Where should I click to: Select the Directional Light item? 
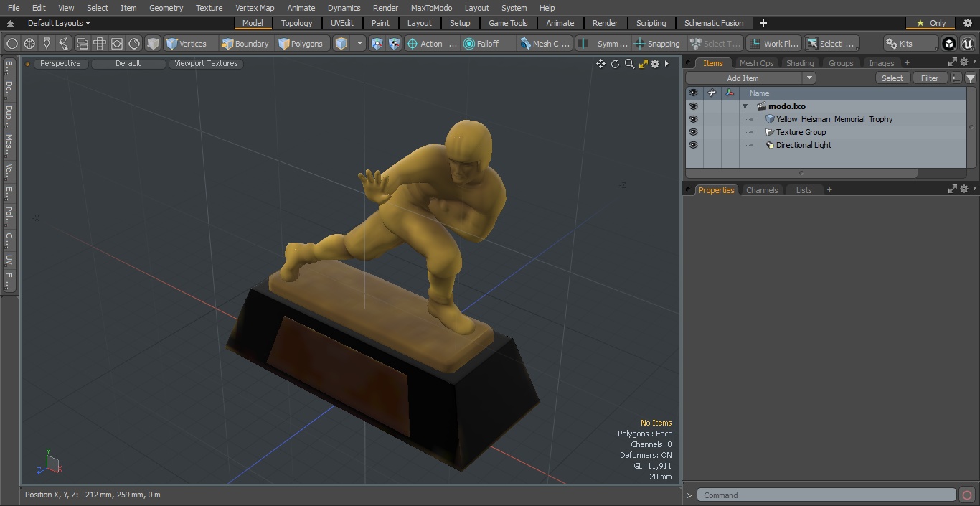click(804, 145)
